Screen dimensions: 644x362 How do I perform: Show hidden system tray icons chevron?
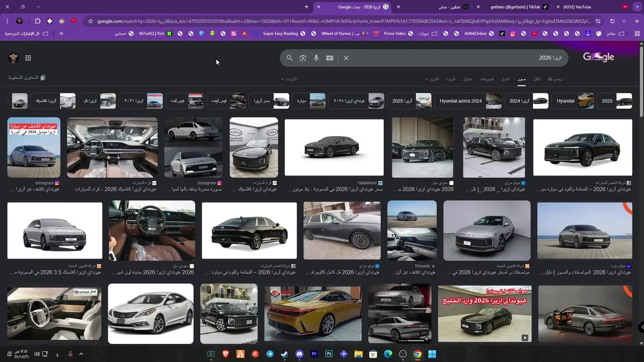pos(81,354)
